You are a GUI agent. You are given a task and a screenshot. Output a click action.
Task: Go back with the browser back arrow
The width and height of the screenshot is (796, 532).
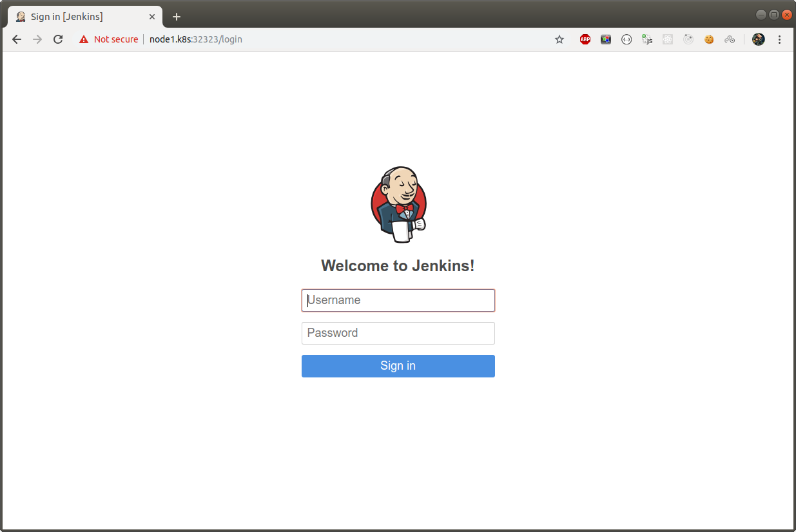click(17, 39)
